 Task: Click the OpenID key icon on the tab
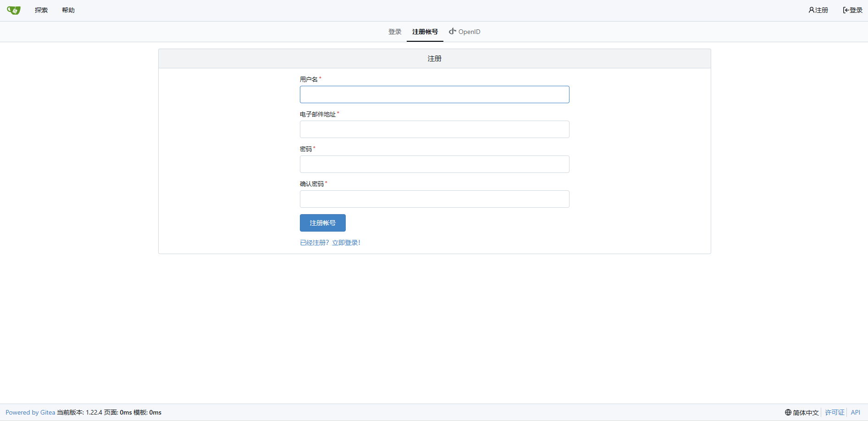coord(452,32)
